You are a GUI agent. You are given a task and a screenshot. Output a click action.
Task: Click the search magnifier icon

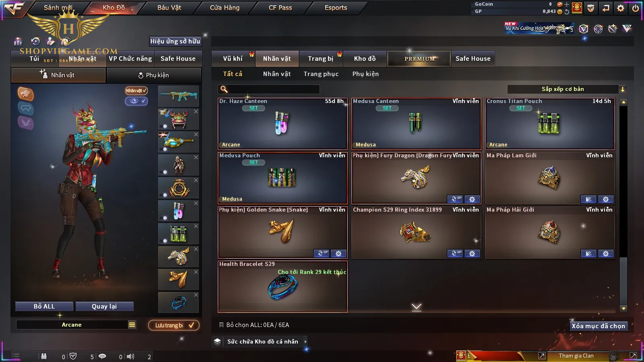[224, 89]
